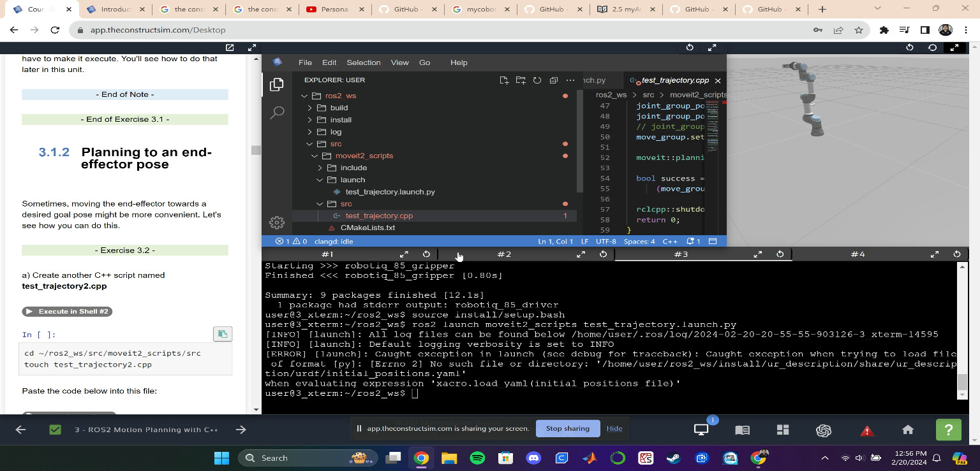
Task: Open the Edit menu in the IDE
Action: (x=329, y=62)
